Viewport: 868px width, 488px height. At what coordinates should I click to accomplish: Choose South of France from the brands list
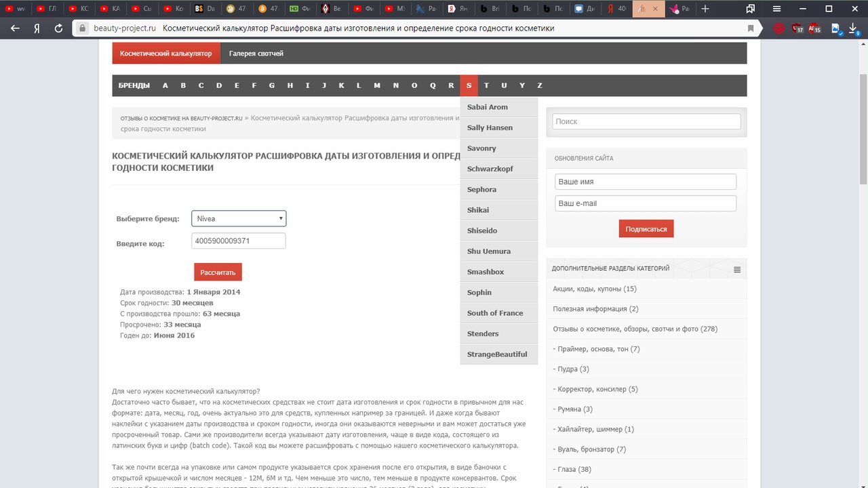[x=498, y=313]
